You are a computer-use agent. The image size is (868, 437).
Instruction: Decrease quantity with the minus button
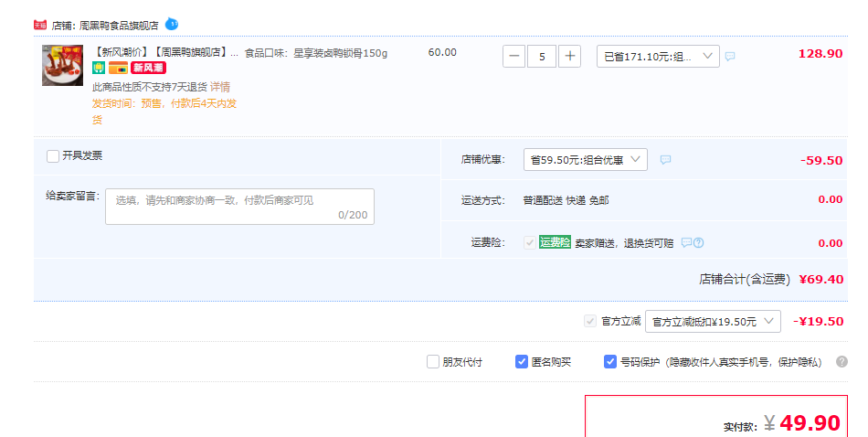pos(513,56)
